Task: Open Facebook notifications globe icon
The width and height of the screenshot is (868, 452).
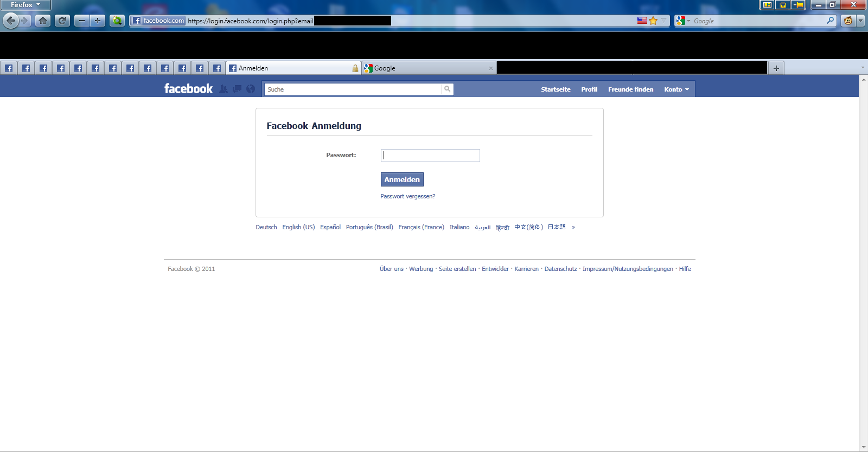Action: [251, 89]
